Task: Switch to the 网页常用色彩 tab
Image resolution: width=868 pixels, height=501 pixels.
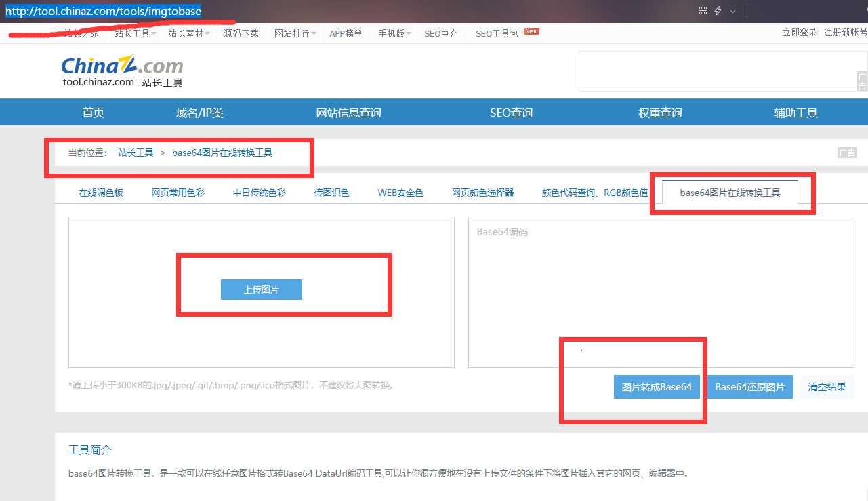Action: [178, 193]
